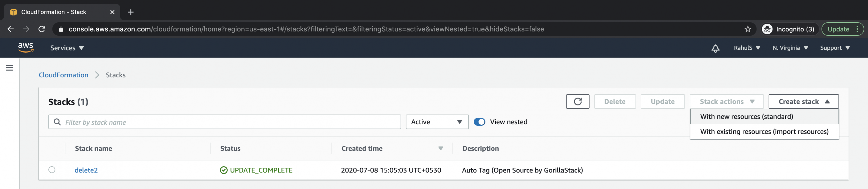Screen dimensions: 868x189
Task: Click the notifications bell icon
Action: point(715,48)
